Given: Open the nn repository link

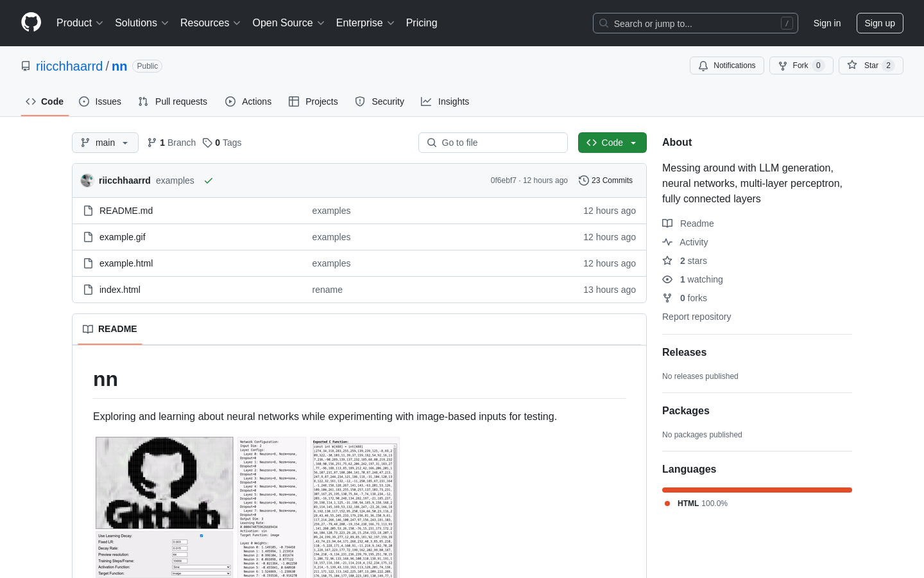Looking at the screenshot, I should click(x=119, y=66).
